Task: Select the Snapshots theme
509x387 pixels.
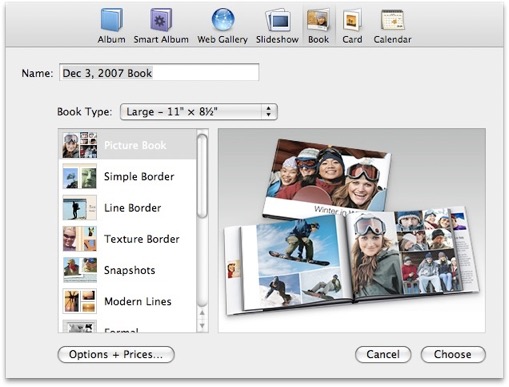Action: [127, 270]
